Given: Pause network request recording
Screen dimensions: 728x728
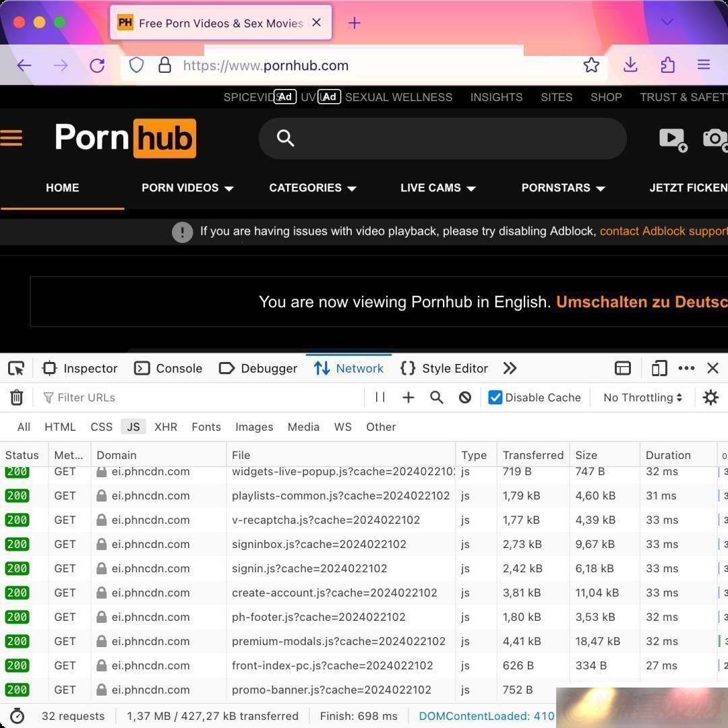Looking at the screenshot, I should click(x=380, y=397).
